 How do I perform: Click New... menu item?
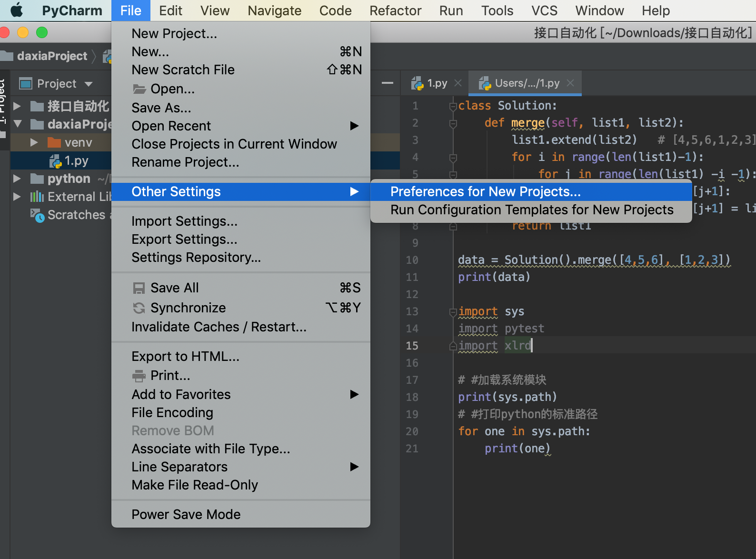(241, 52)
